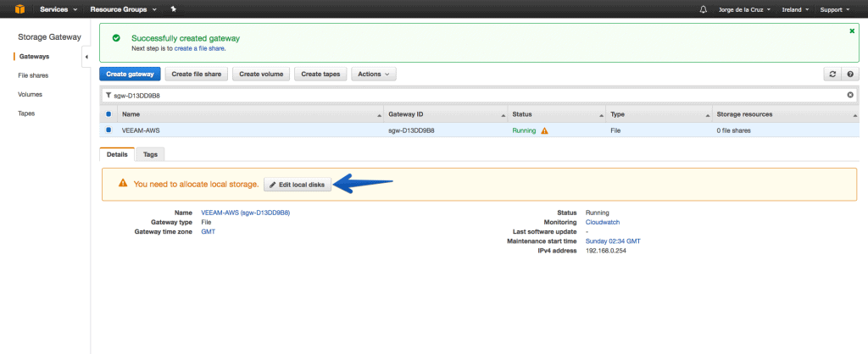
Task: Clear the gateway search filter
Action: click(850, 95)
